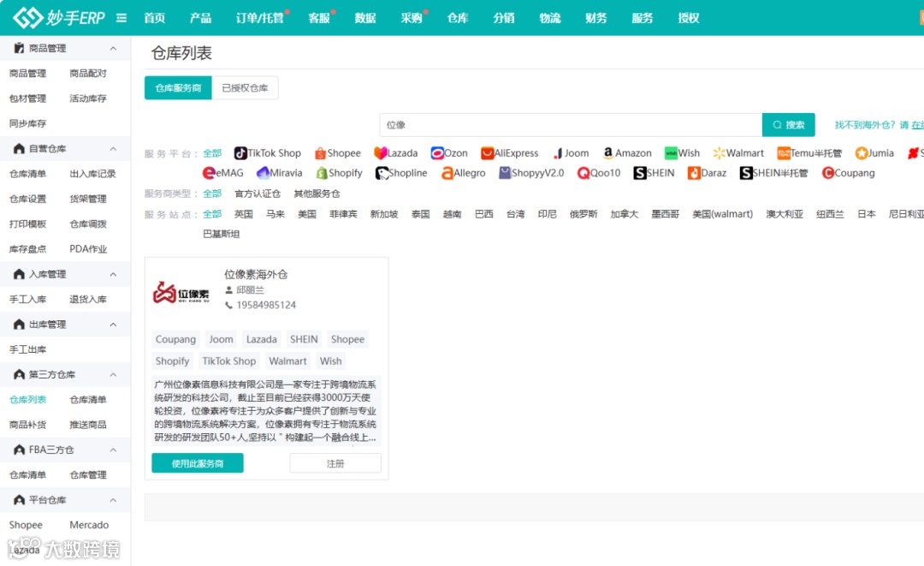Screen dimensions: 924x566
Task: Collapse the 自营仓库 sidebar section
Action: (113, 149)
